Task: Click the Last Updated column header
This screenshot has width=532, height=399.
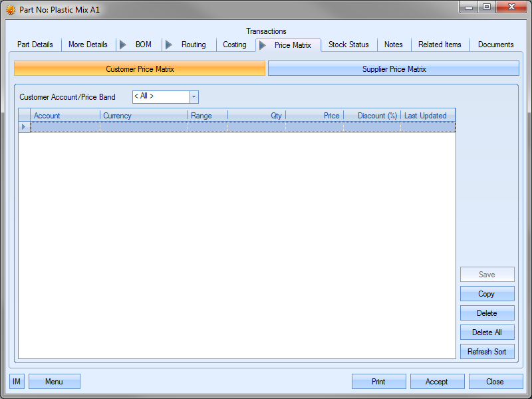Action: click(427, 116)
